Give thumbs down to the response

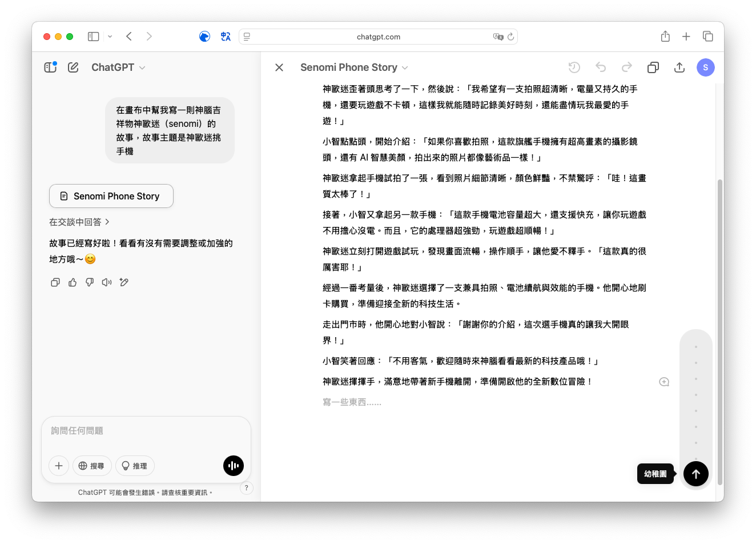pos(90,282)
